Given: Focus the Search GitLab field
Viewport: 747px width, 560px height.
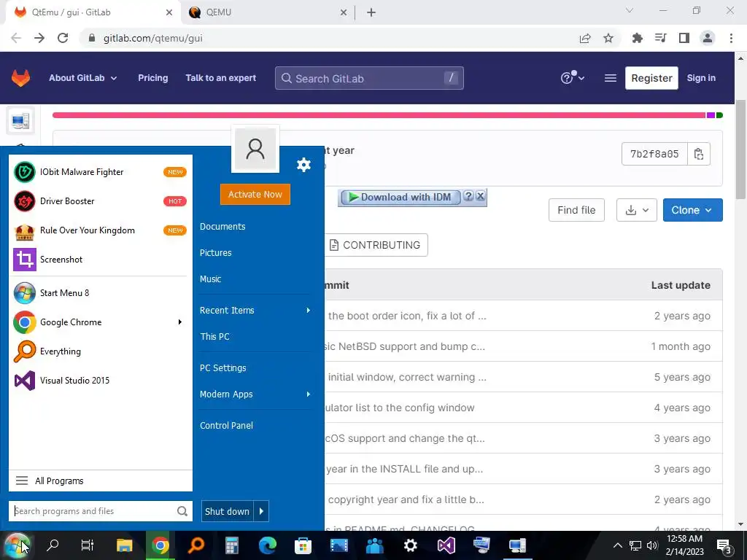Looking at the screenshot, I should pos(369,78).
